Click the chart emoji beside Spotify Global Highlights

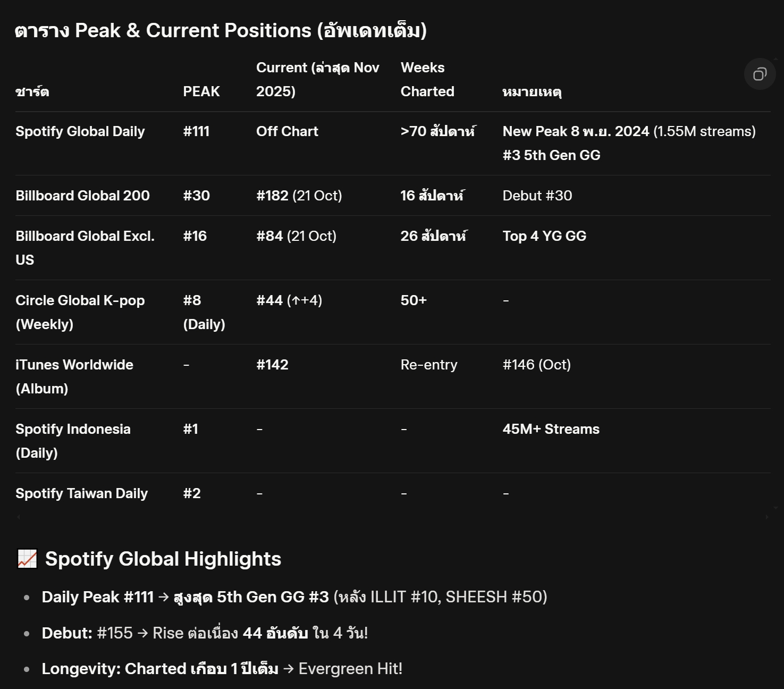point(27,559)
